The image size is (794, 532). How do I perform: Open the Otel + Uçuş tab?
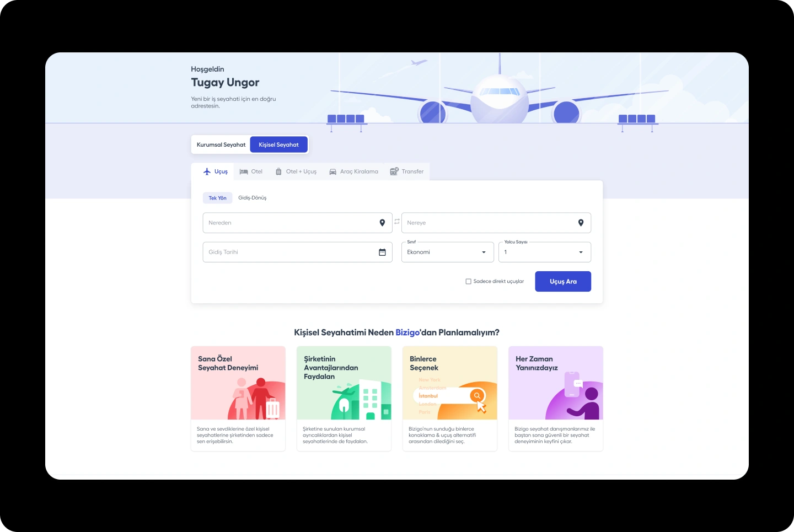coord(296,171)
